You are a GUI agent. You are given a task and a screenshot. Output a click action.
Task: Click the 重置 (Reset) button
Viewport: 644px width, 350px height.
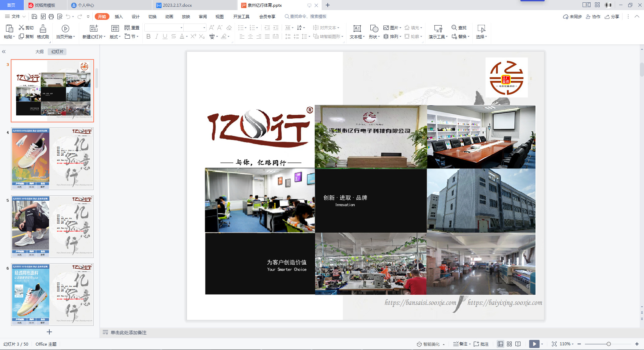tap(132, 28)
